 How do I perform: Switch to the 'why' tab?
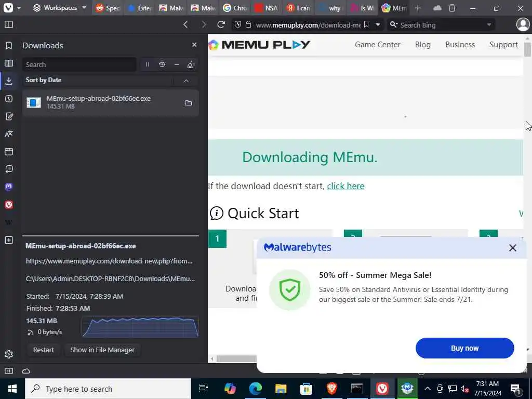(330, 8)
